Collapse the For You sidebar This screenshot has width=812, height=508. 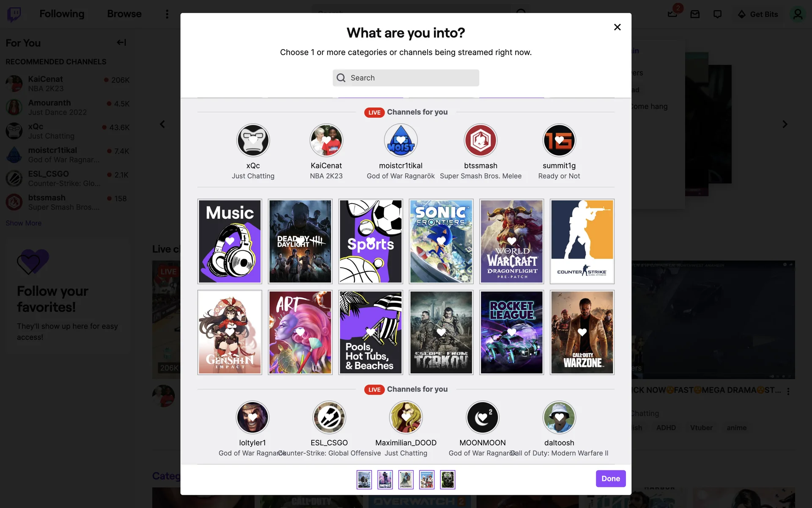coord(121,42)
